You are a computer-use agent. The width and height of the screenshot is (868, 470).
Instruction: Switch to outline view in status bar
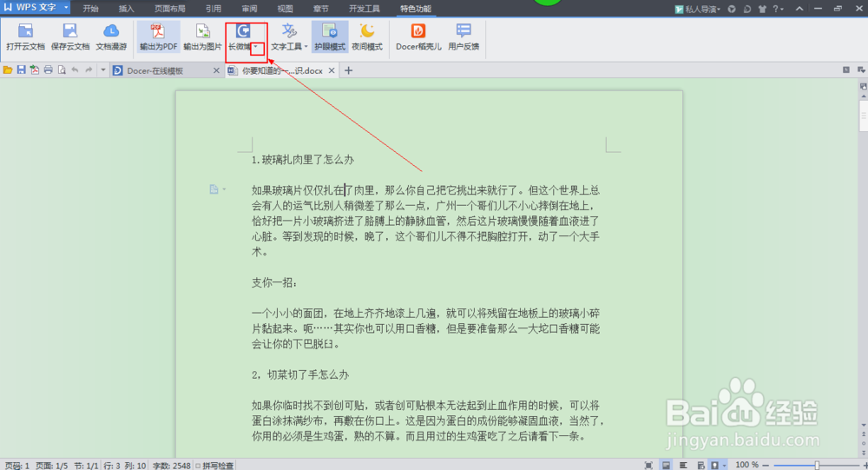pyautogui.click(x=684, y=465)
